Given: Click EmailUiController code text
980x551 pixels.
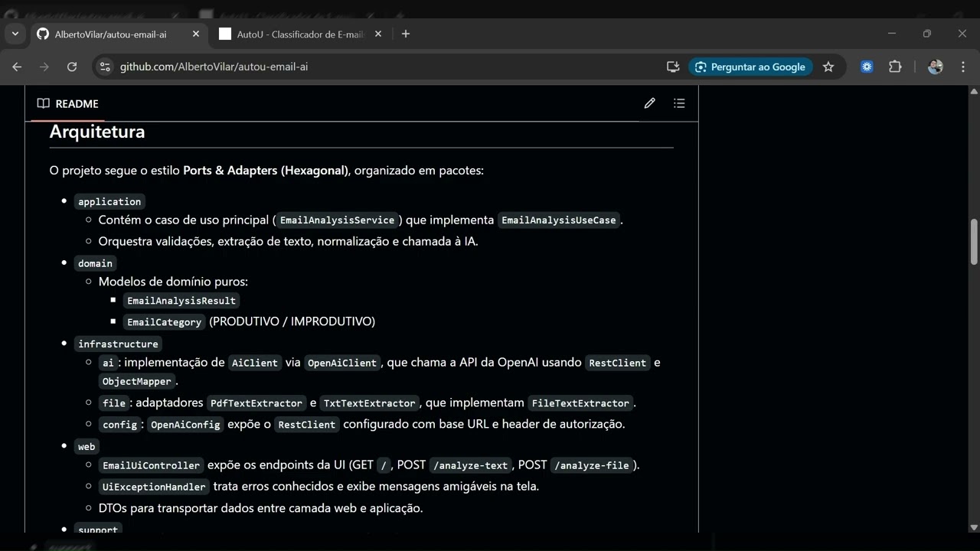Looking at the screenshot, I should click(152, 465).
